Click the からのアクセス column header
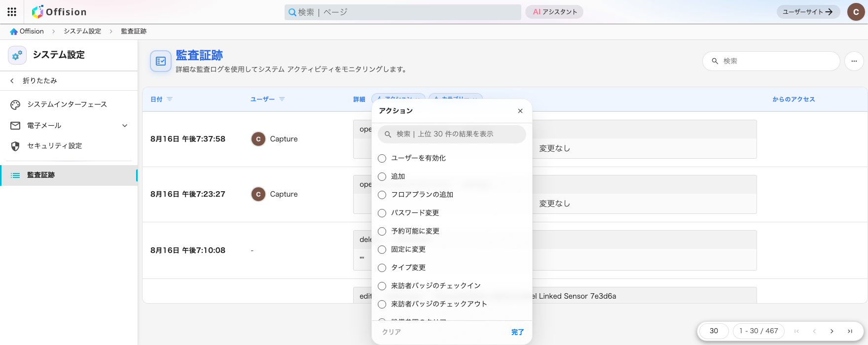The image size is (868, 345). click(794, 100)
